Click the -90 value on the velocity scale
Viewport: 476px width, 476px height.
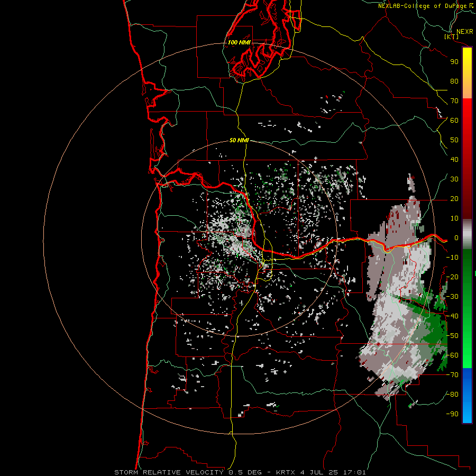452,414
